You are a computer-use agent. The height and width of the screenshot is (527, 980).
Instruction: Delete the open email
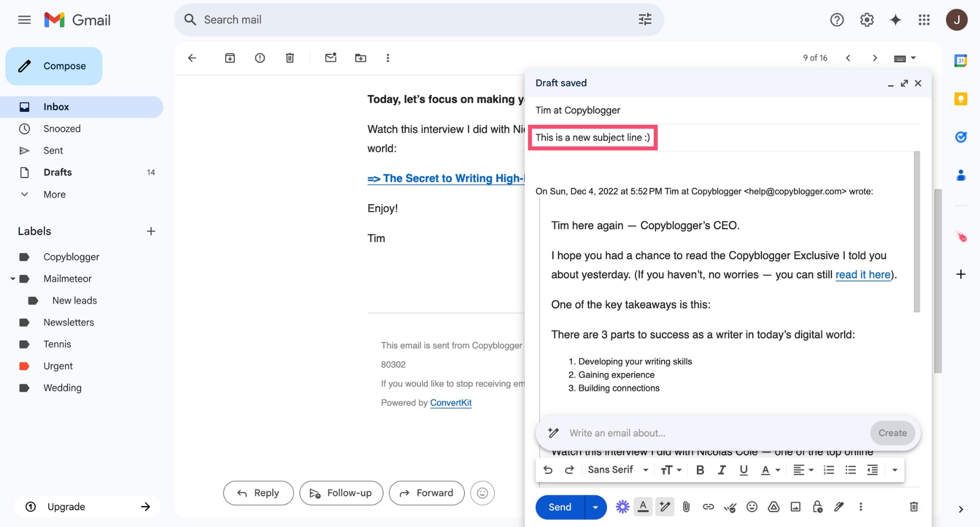[x=290, y=58]
